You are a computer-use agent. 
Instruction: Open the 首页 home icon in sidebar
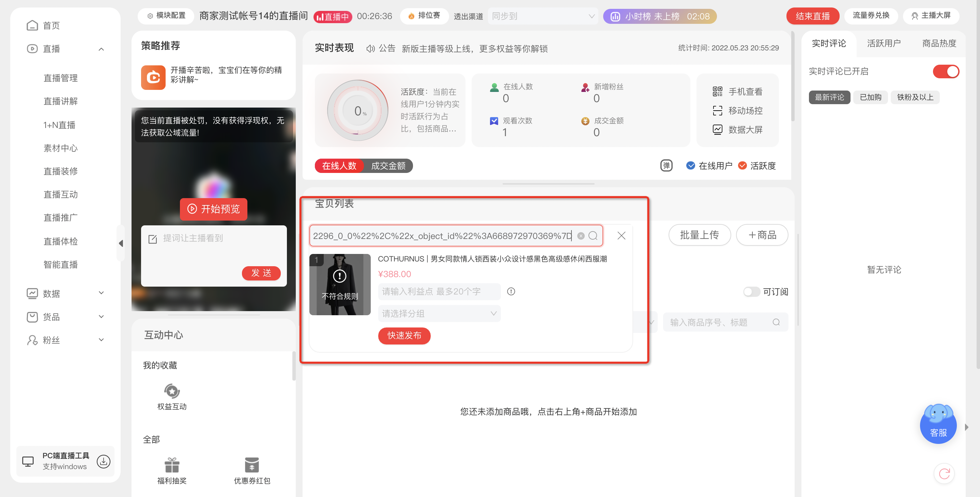pyautogui.click(x=32, y=26)
